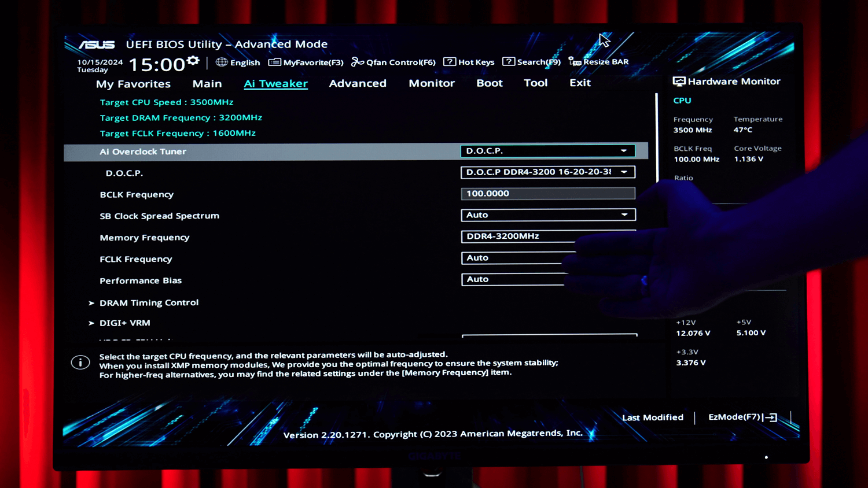
Task: Click the BCLK Frequency input field
Action: [547, 194]
